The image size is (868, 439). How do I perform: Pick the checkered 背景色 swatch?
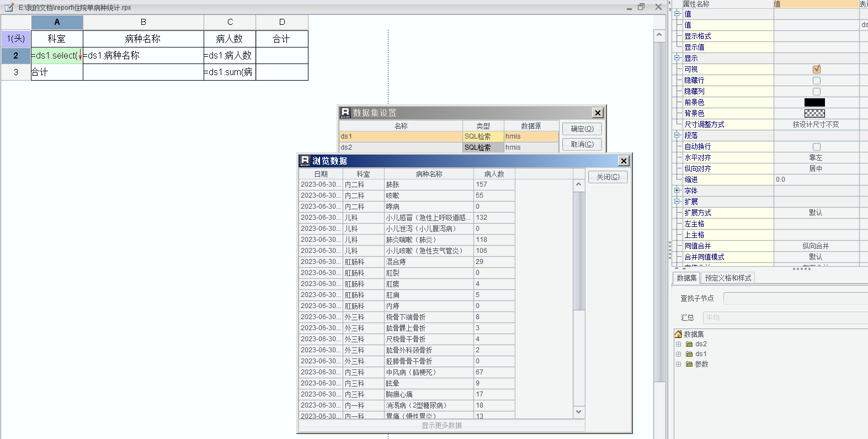pos(814,113)
